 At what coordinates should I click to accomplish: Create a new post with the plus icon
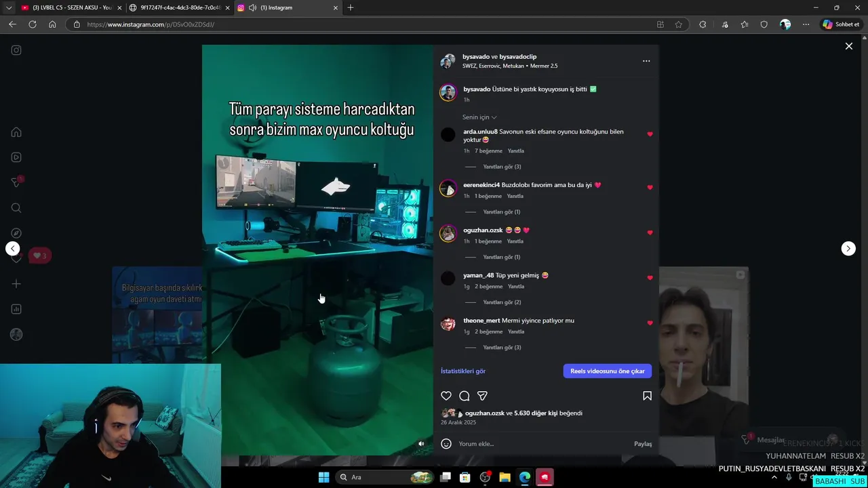point(16,284)
